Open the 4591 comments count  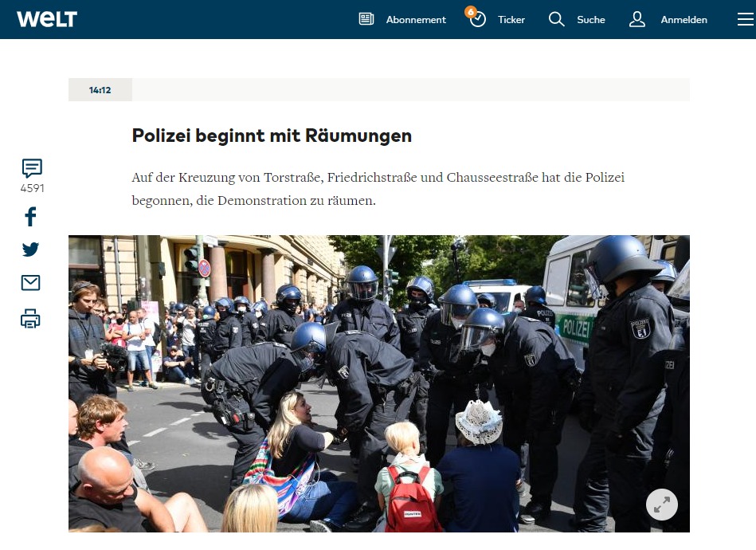click(33, 188)
